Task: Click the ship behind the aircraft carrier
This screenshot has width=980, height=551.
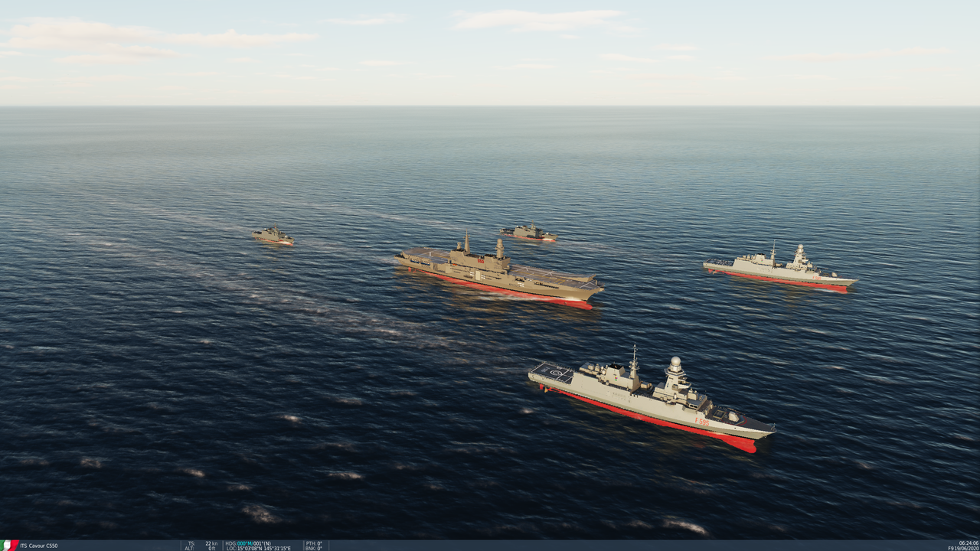Action: (528, 232)
